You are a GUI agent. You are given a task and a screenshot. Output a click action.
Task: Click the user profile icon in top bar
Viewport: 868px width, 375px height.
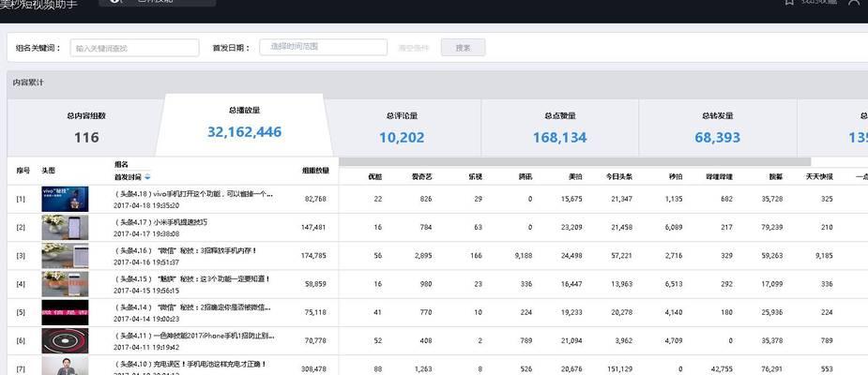pos(854,2)
